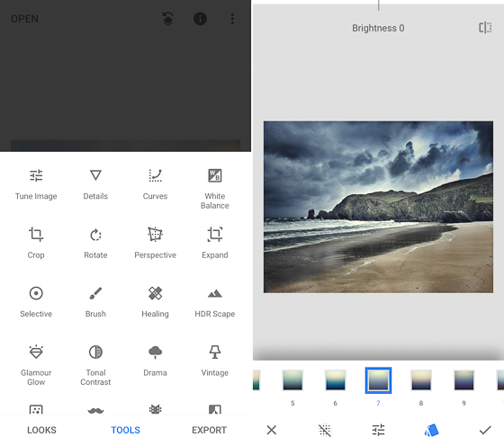This screenshot has height=446, width=504.
Task: Toggle the texture-off icon in the bottom bar
Action: coord(324,431)
